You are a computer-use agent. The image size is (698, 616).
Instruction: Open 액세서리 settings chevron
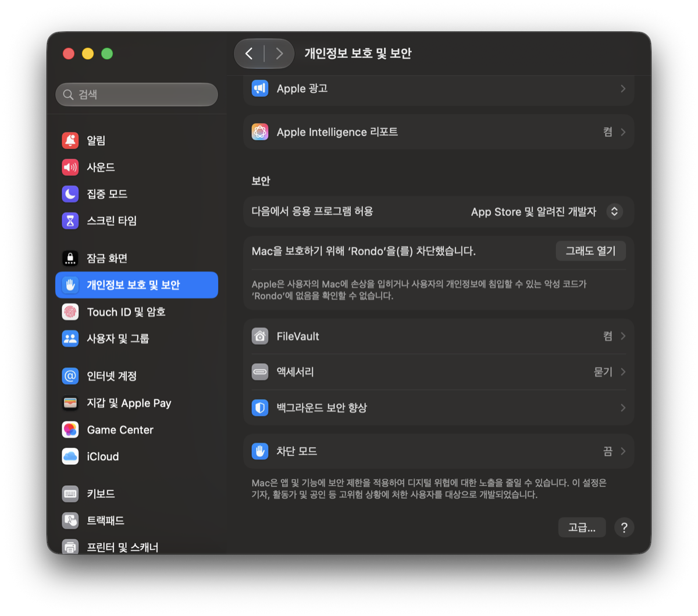623,372
